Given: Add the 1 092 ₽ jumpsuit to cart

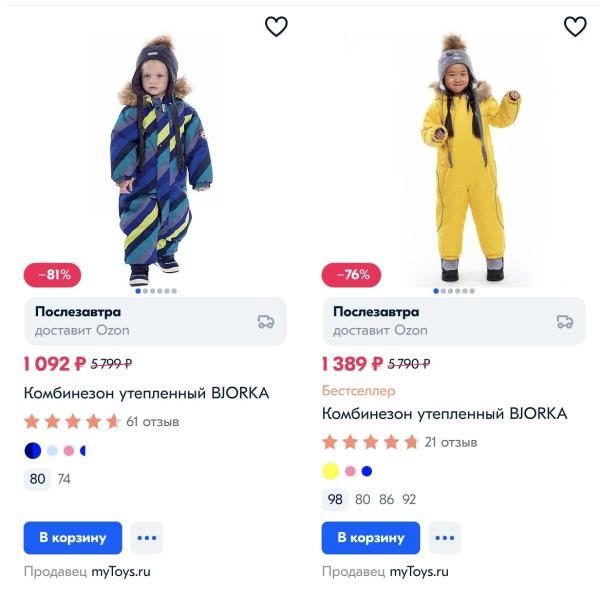Looking at the screenshot, I should tap(72, 538).
